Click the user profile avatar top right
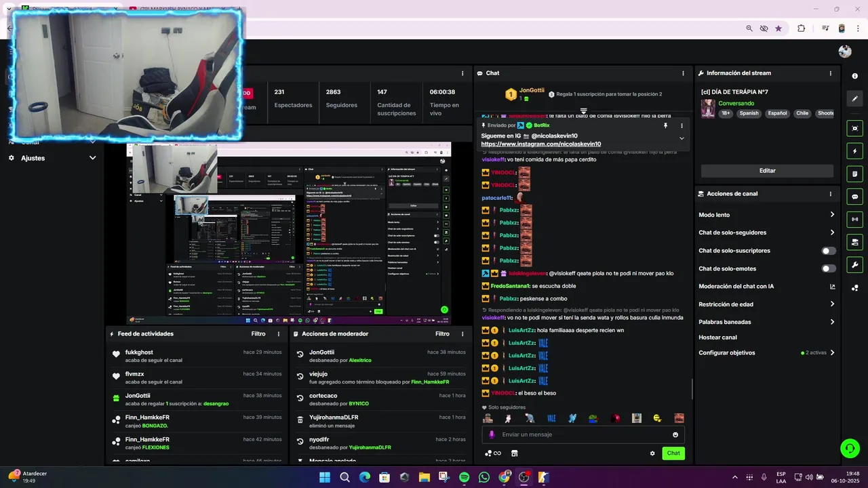868x488 pixels. coord(845,52)
